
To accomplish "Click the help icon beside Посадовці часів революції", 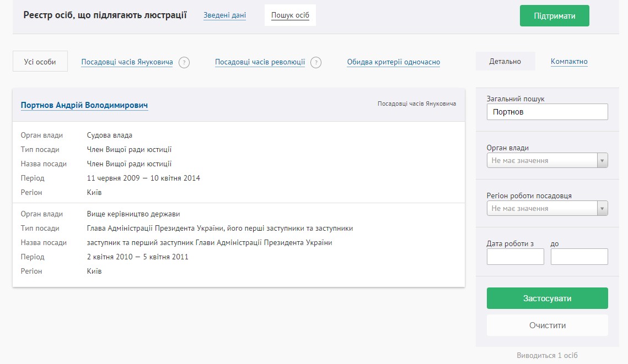I will [x=316, y=62].
